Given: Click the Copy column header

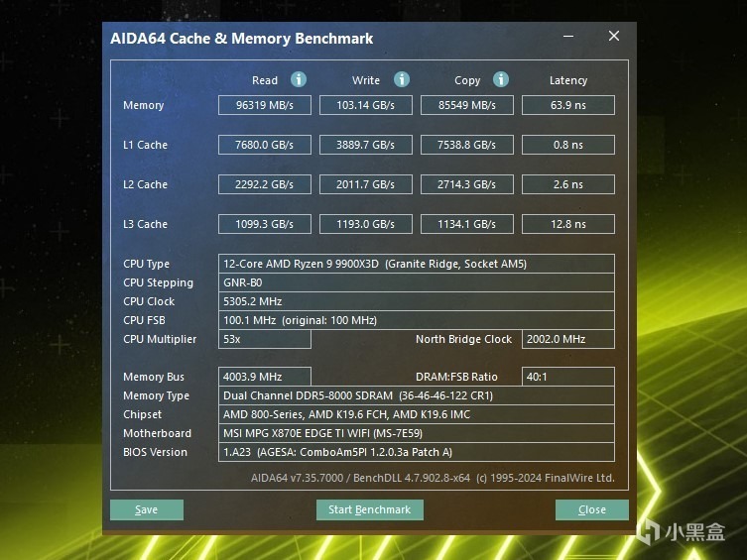Looking at the screenshot, I should click(467, 81).
